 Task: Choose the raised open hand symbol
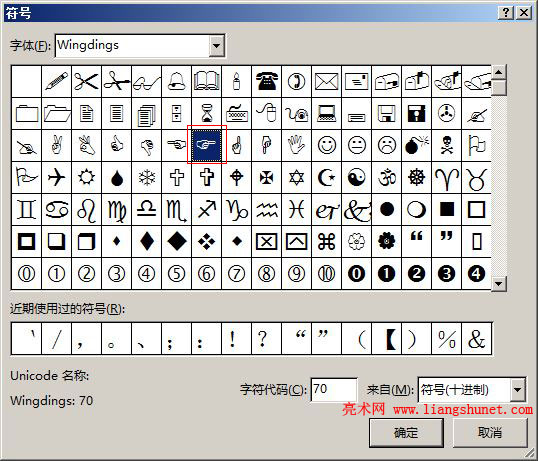[296, 145]
